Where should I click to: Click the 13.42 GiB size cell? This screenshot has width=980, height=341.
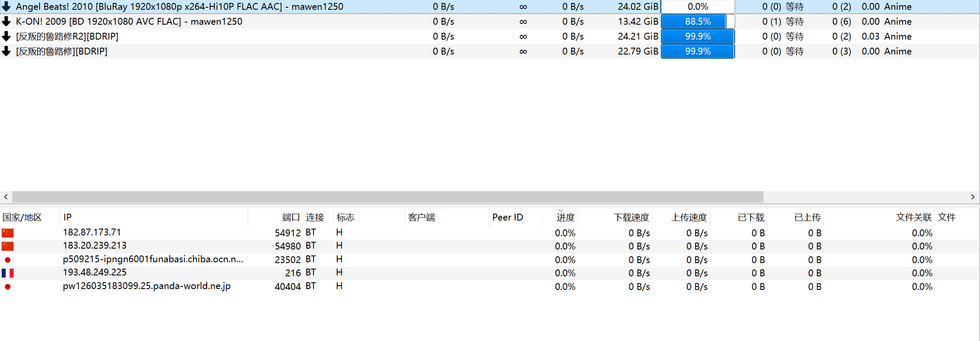[x=638, y=21]
